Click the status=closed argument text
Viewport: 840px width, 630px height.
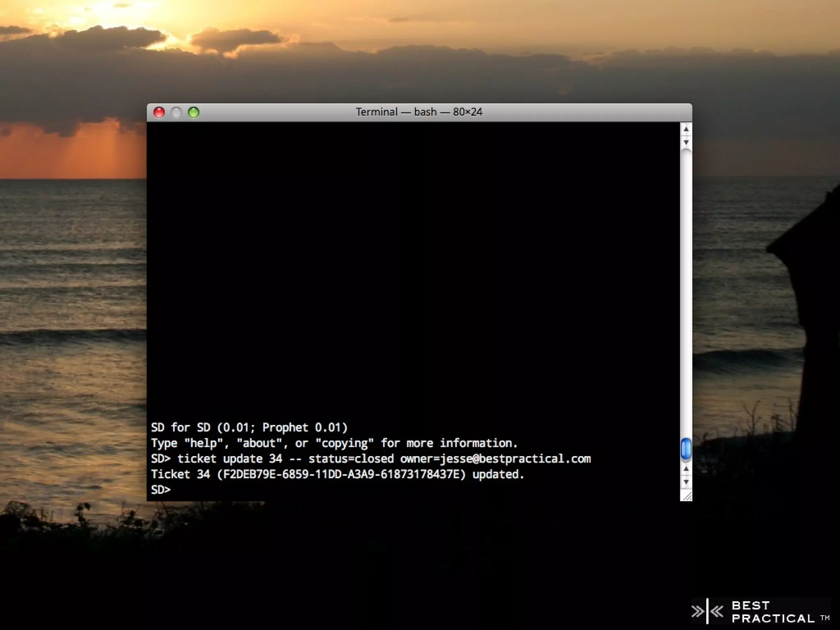351,459
